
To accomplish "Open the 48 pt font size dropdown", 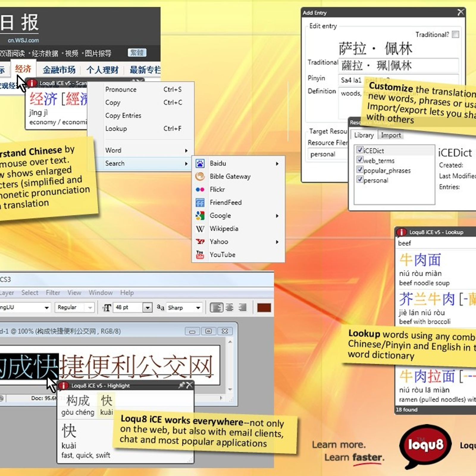I will (x=148, y=308).
